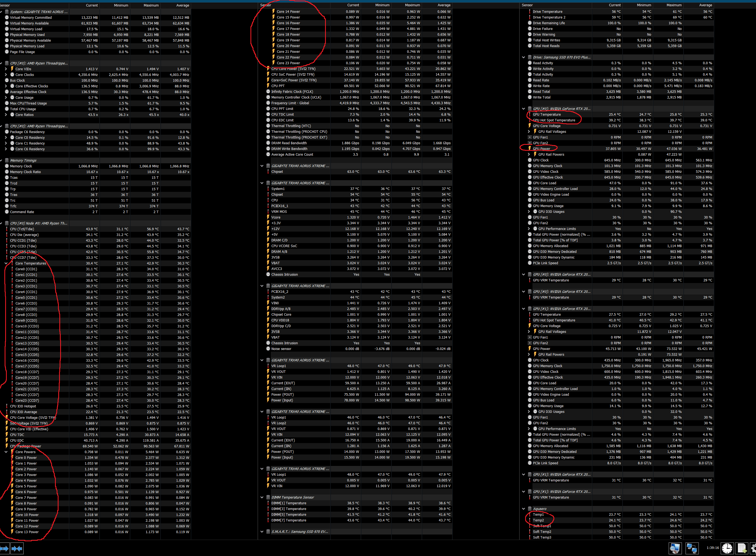Collapse the DIMM Temperature Sensor group

point(262,497)
